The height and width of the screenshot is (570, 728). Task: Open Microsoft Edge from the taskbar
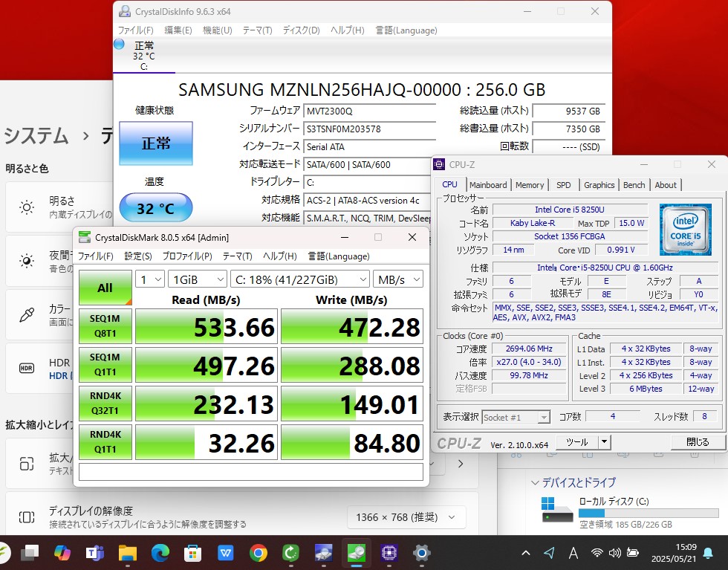point(160,553)
